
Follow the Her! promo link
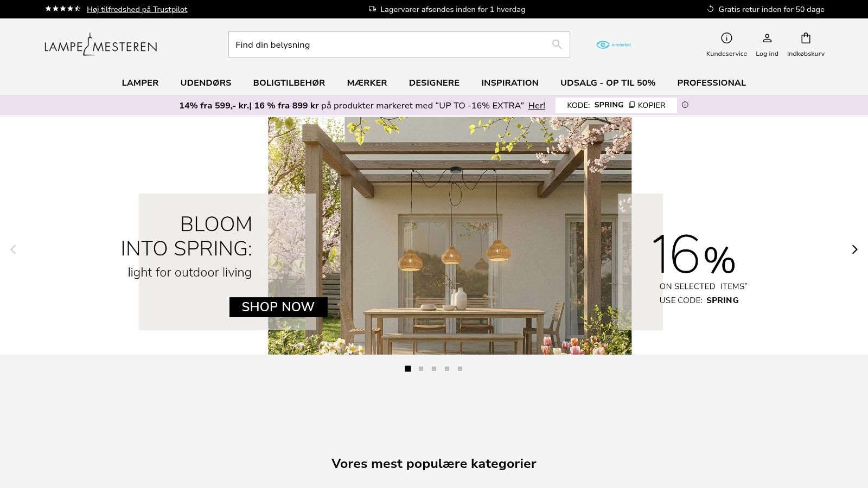point(537,106)
